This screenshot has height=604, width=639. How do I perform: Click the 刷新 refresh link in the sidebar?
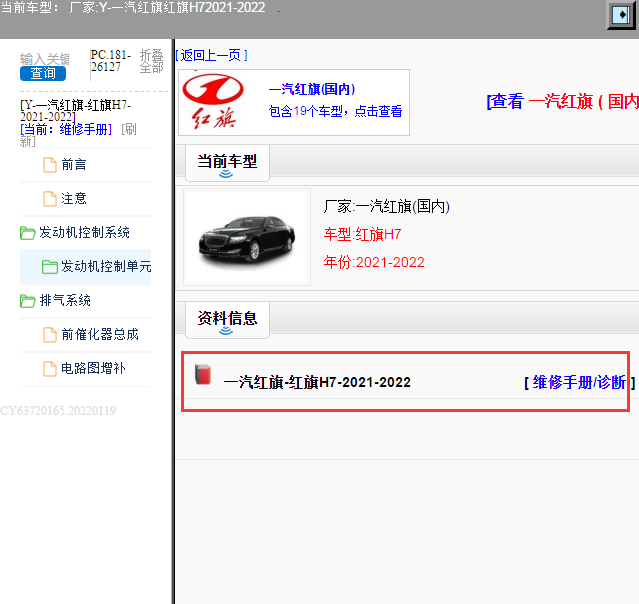tap(77, 135)
